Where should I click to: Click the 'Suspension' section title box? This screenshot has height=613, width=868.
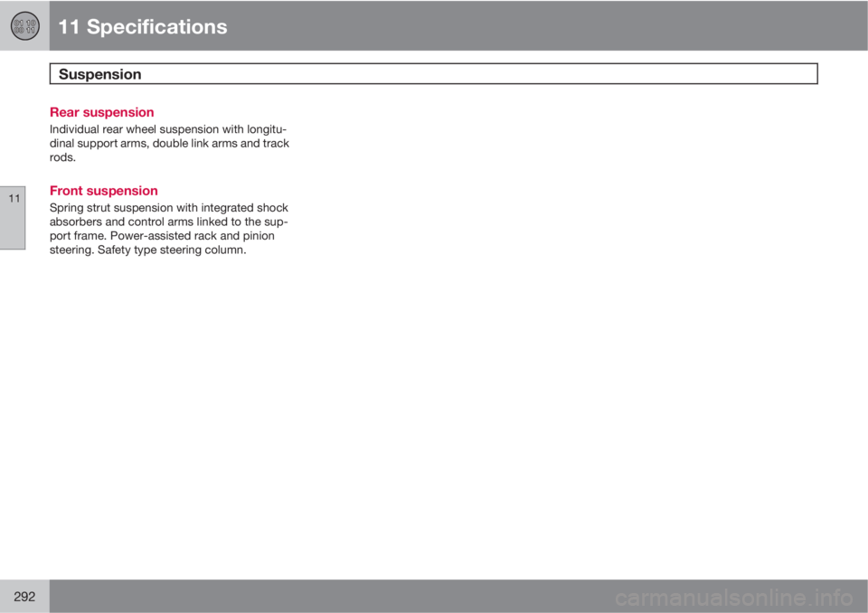point(433,73)
